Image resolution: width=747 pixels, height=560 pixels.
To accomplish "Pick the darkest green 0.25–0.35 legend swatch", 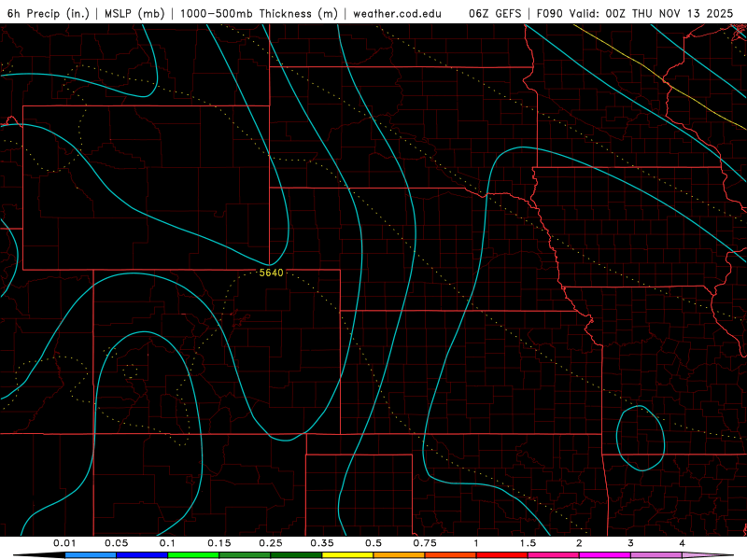I will coord(296,555).
